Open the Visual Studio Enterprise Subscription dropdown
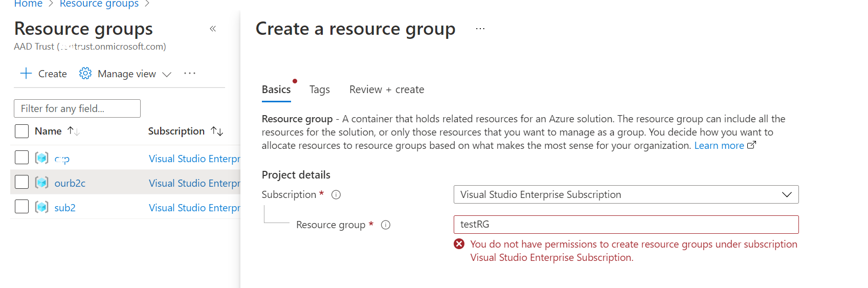 [x=626, y=194]
